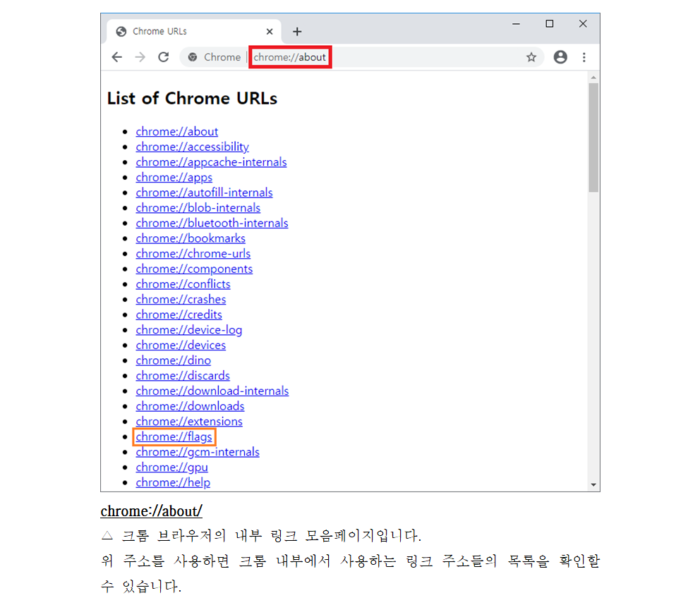Close the Chrome window
Screen dimensions: 700x605
click(x=583, y=24)
